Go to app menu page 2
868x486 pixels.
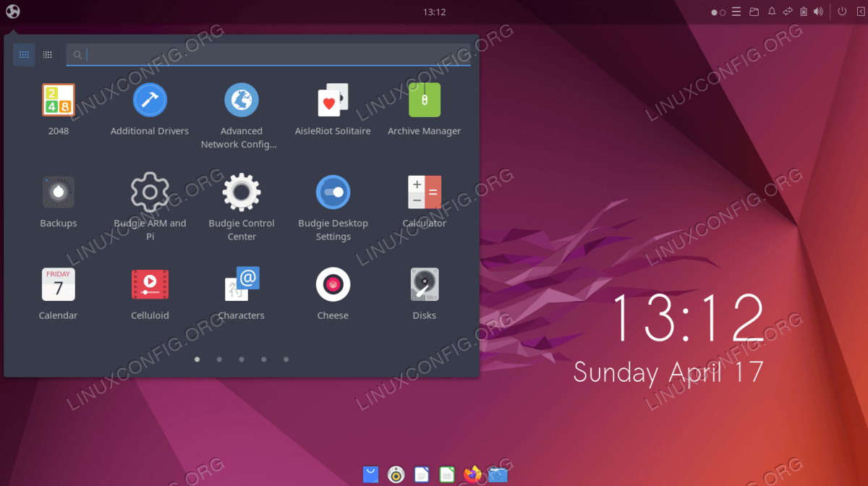219,359
